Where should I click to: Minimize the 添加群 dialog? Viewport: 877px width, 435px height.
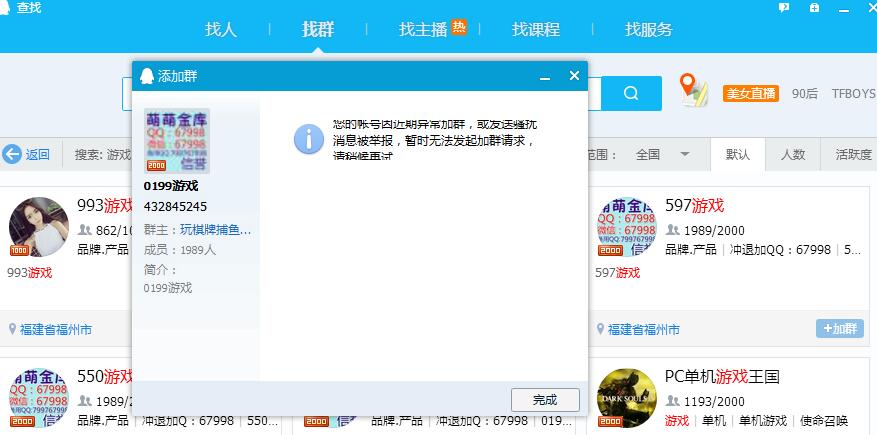(545, 77)
